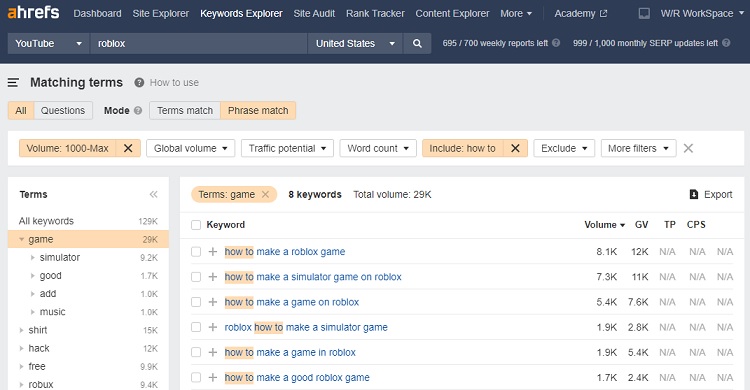
Task: Open Site Explorer
Action: (161, 13)
